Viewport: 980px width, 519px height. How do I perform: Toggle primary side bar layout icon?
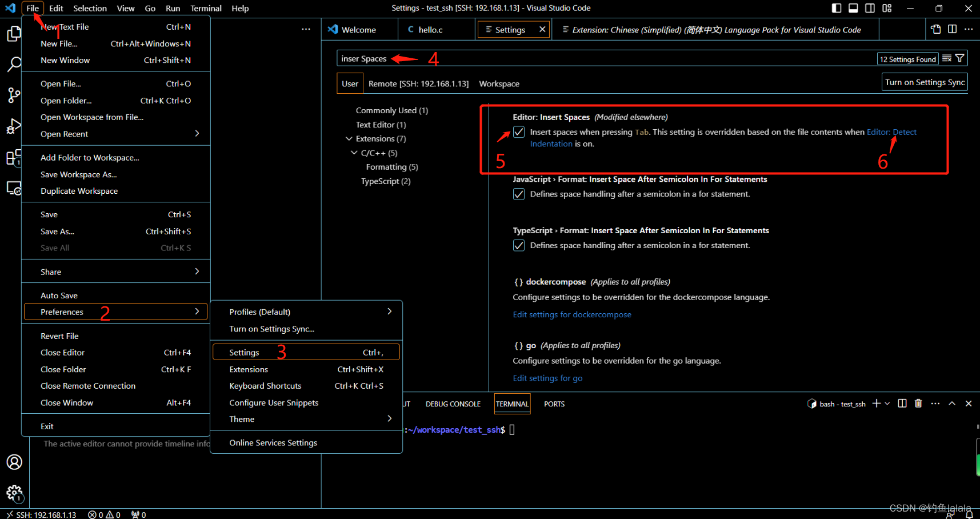(837, 8)
